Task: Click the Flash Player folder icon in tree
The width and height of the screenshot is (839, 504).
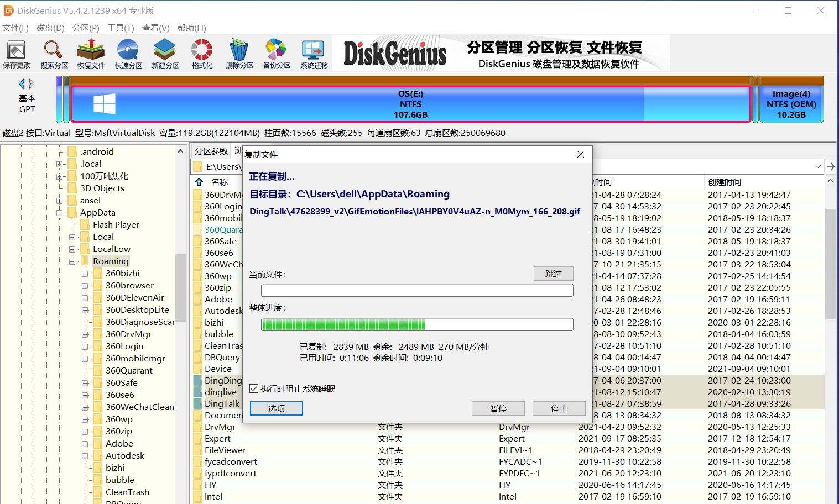Action: (85, 224)
